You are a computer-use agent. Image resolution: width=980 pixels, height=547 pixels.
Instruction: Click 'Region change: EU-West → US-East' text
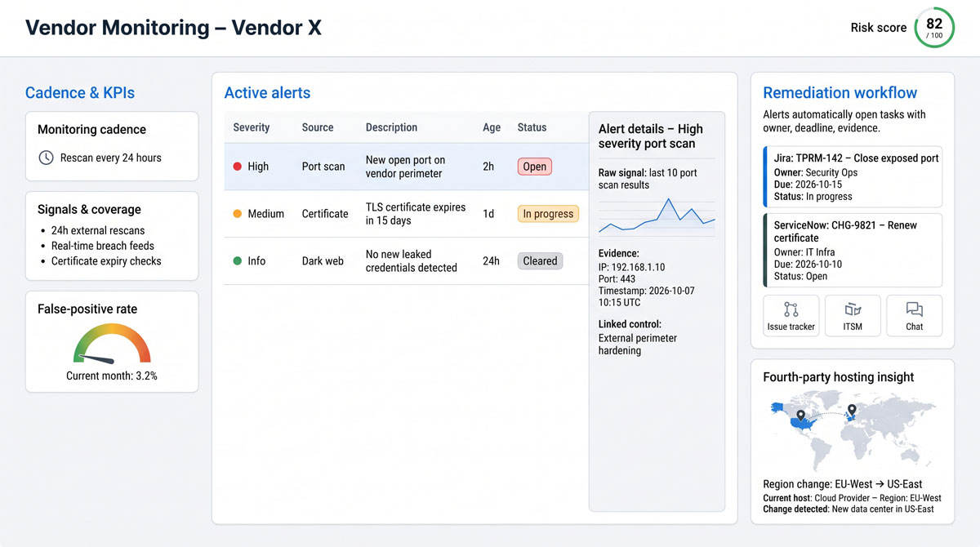843,484
